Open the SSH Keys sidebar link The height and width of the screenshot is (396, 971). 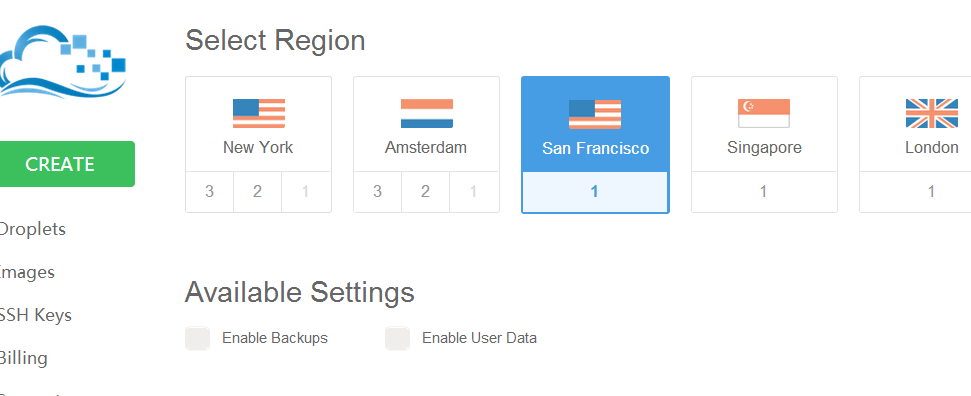pos(35,315)
